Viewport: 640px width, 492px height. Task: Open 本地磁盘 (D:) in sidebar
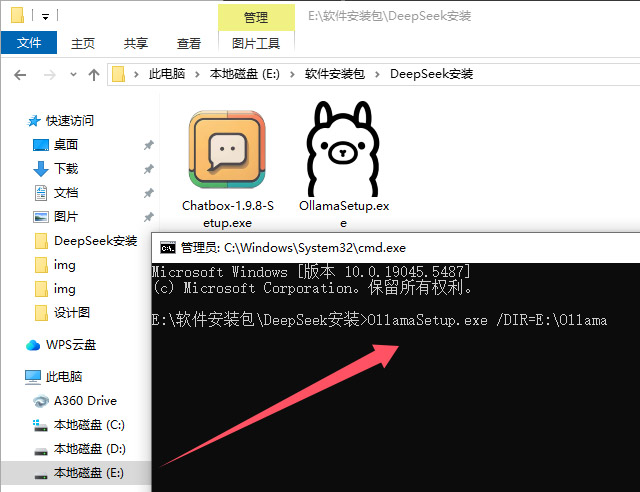pyautogui.click(x=89, y=449)
